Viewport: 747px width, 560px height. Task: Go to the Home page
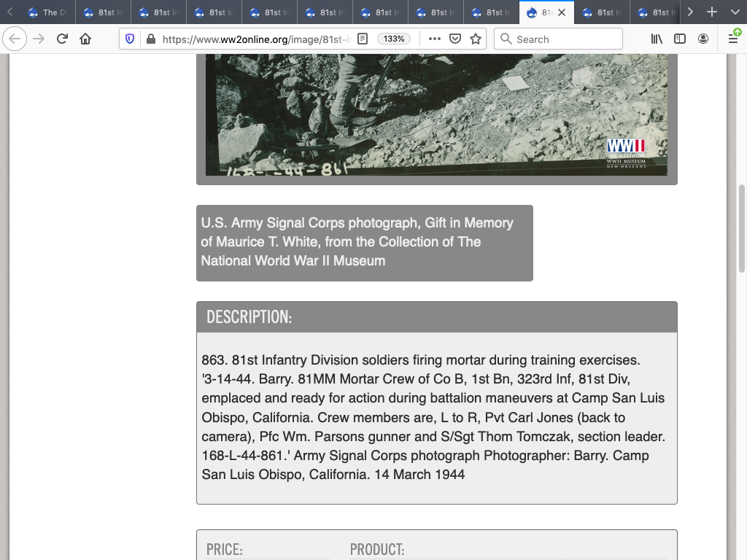(x=85, y=39)
